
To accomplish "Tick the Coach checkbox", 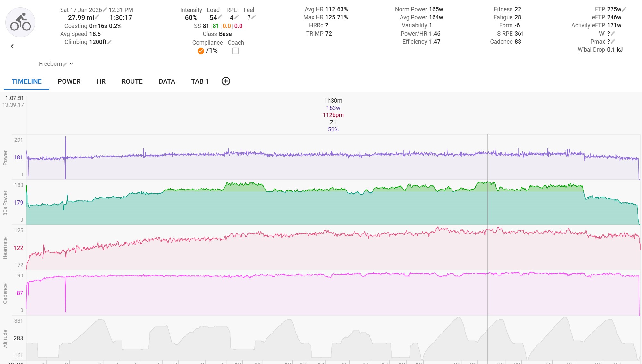I will click(236, 51).
